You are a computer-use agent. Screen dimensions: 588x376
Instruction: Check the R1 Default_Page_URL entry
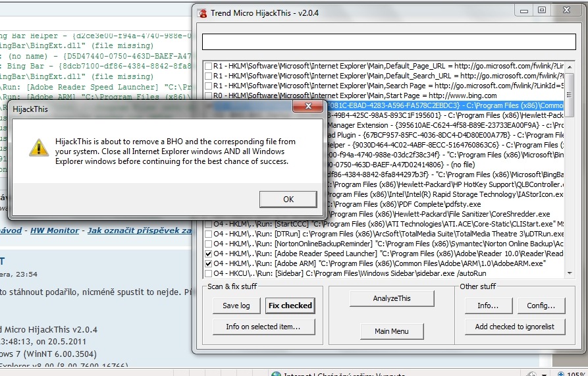pos(208,67)
